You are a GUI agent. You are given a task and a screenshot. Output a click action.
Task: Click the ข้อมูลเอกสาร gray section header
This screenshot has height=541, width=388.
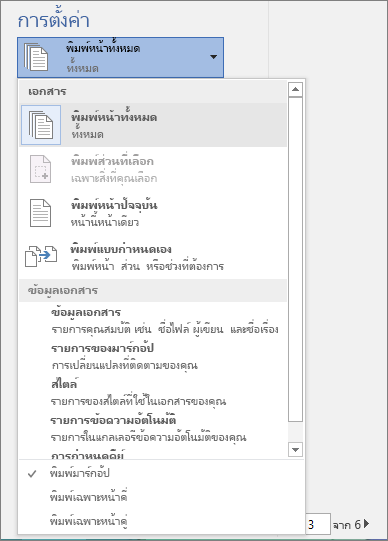tap(153, 291)
